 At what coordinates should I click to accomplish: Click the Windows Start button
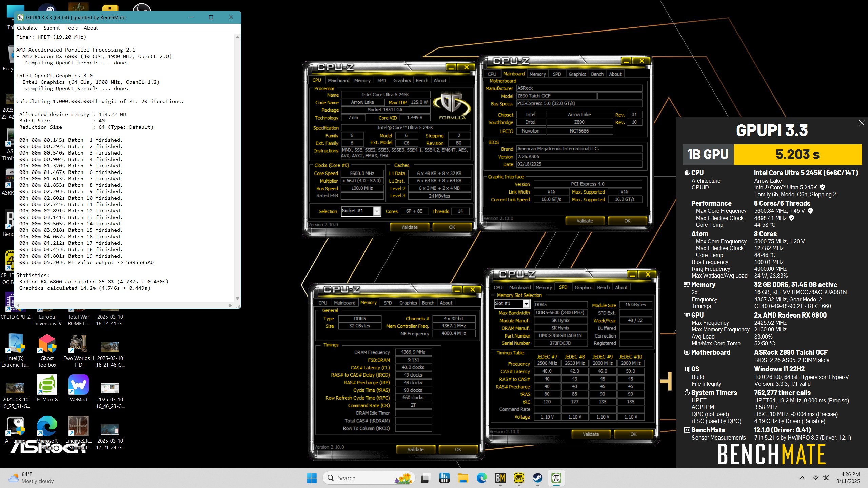311,478
